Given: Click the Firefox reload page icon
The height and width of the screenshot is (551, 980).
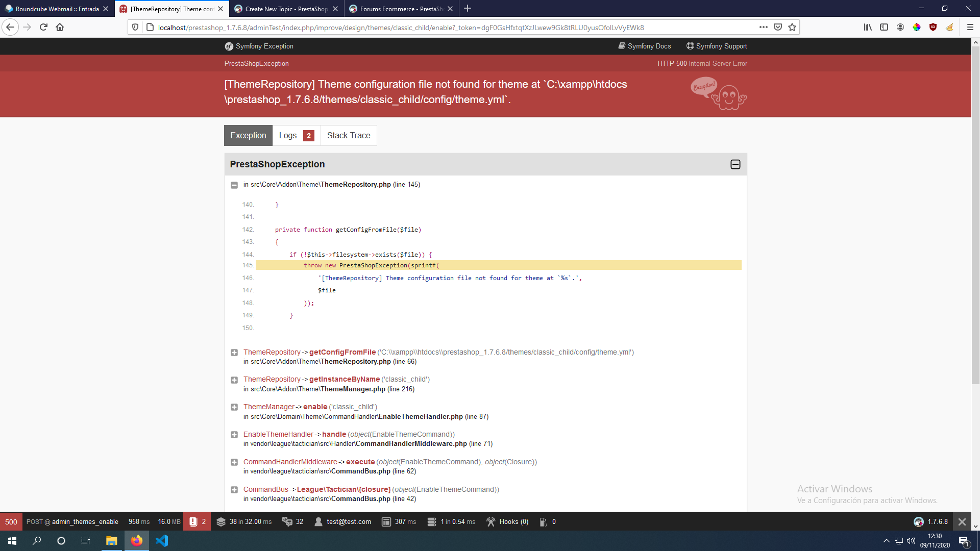Looking at the screenshot, I should [43, 27].
